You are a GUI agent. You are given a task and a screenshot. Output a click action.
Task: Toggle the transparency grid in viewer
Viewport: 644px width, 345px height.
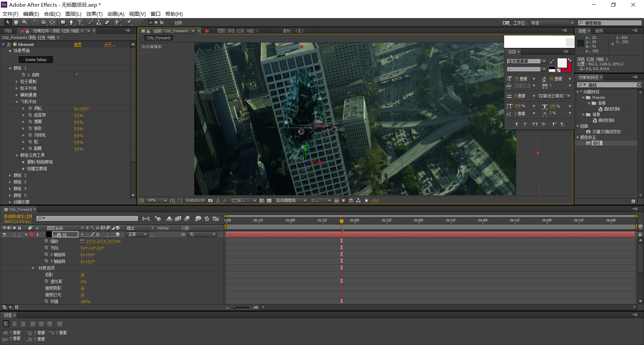point(269,201)
